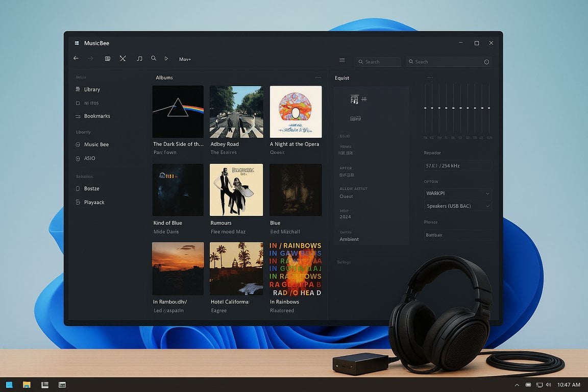Expand the Speakers (USB BAC) dropdown

457,206
